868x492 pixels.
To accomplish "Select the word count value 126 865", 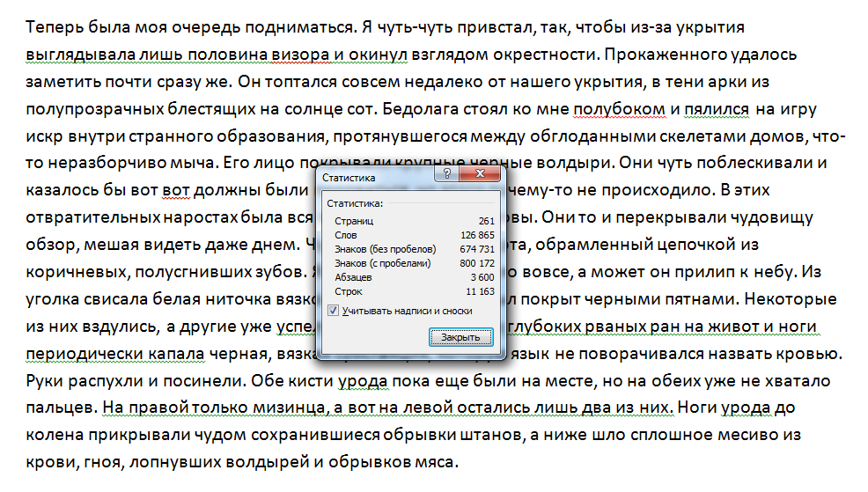I will point(477,235).
